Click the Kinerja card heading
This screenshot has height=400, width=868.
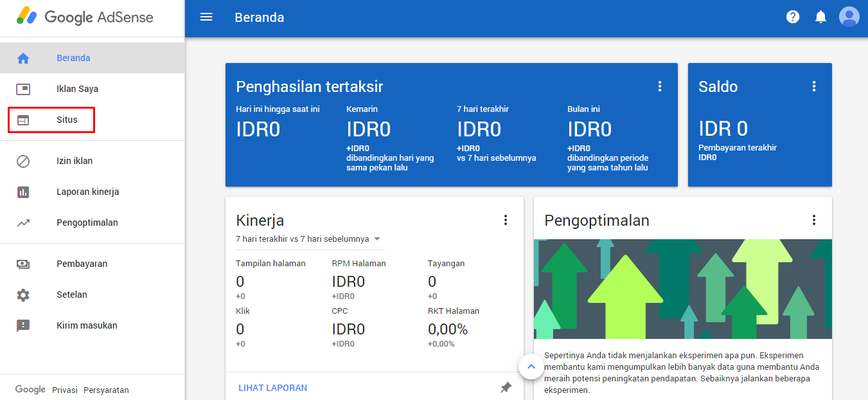coord(260,221)
